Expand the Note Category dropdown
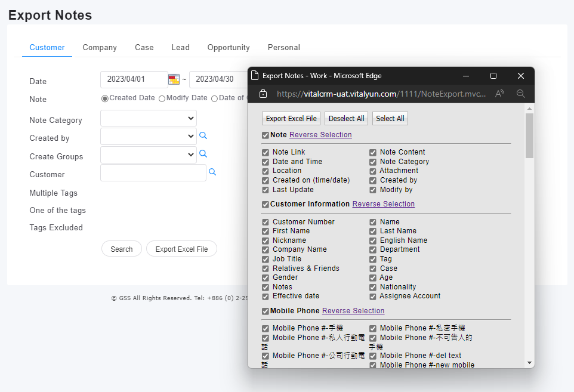 pyautogui.click(x=149, y=118)
